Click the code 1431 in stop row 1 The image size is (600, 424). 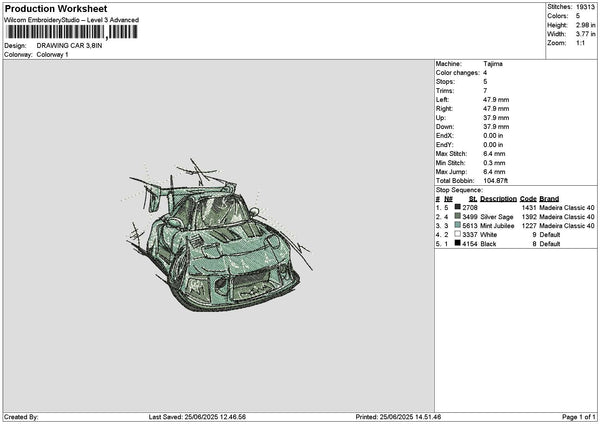point(529,208)
